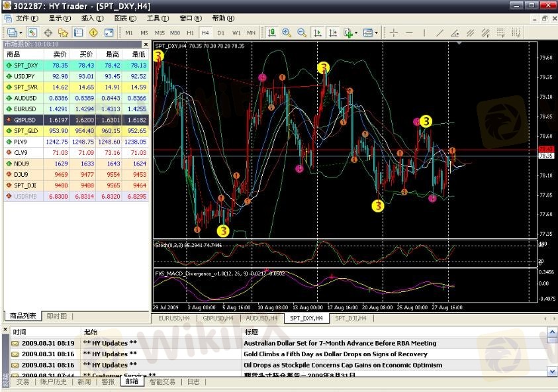Toggle the M15 timeframe button
558x392 pixels.
160,32
